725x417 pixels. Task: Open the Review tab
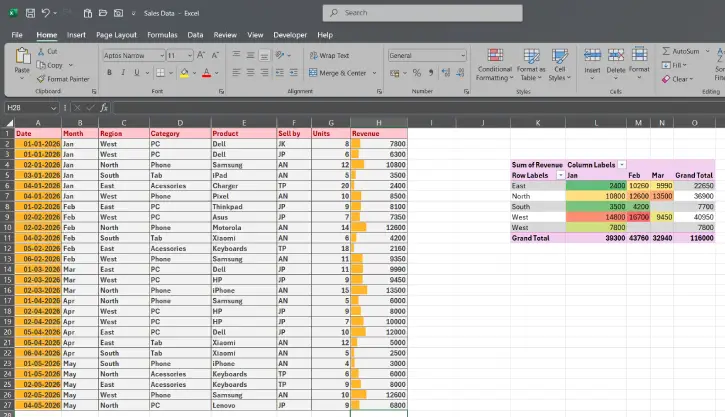click(225, 35)
